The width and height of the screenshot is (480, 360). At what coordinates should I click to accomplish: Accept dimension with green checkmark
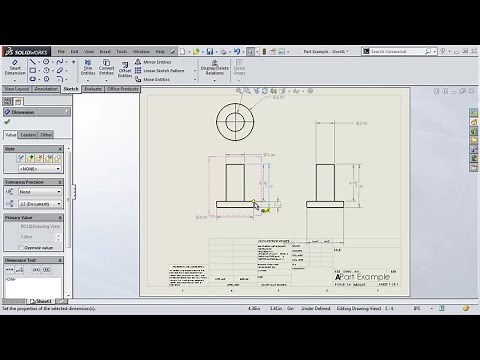click(7, 122)
